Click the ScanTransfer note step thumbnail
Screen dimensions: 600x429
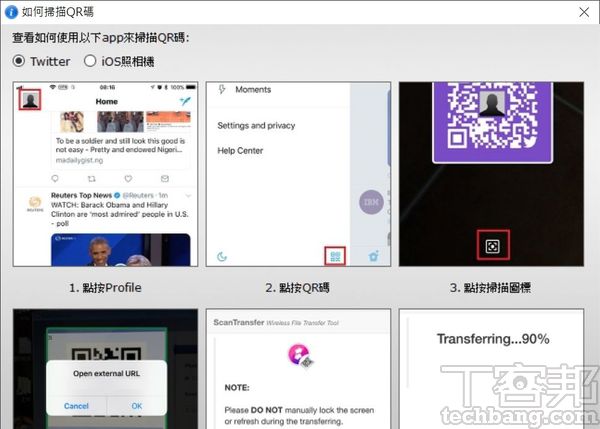pyautogui.click(x=298, y=368)
